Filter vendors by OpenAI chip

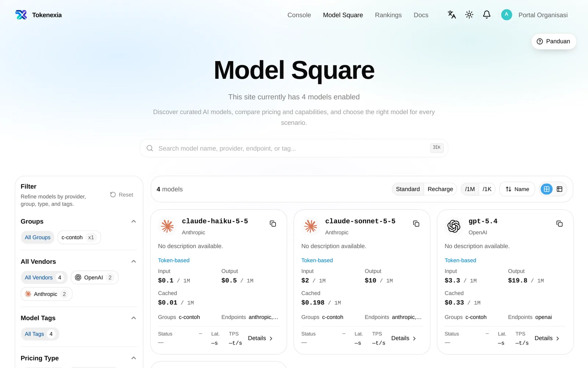94,277
